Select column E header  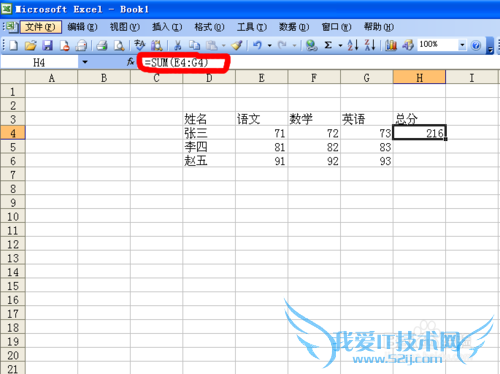(x=262, y=77)
